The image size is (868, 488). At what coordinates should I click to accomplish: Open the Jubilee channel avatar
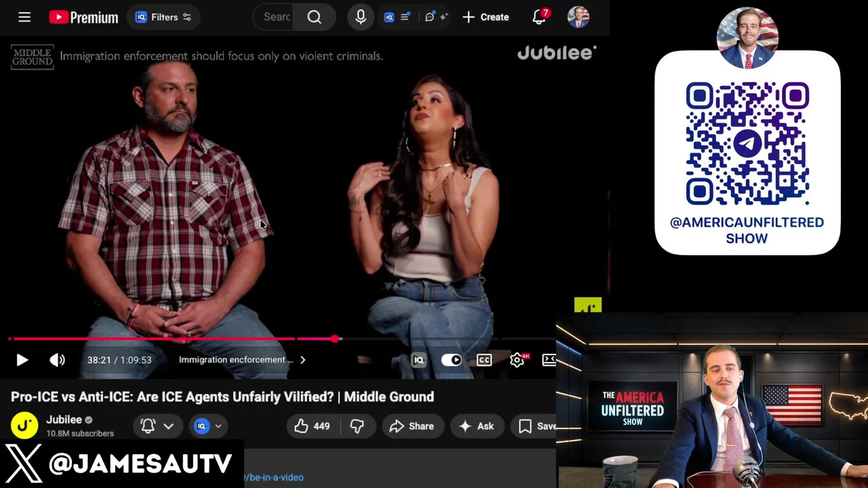click(24, 426)
